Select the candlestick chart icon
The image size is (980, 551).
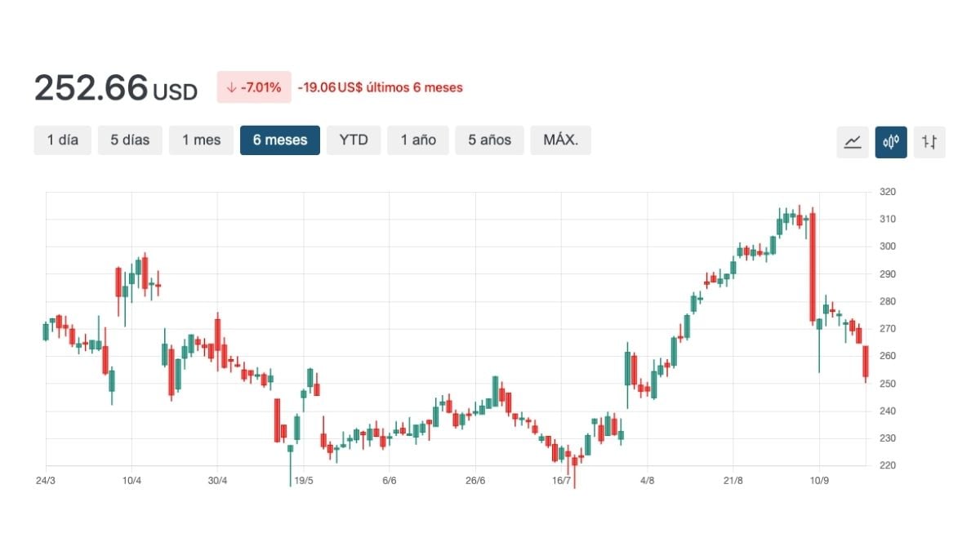tap(891, 141)
